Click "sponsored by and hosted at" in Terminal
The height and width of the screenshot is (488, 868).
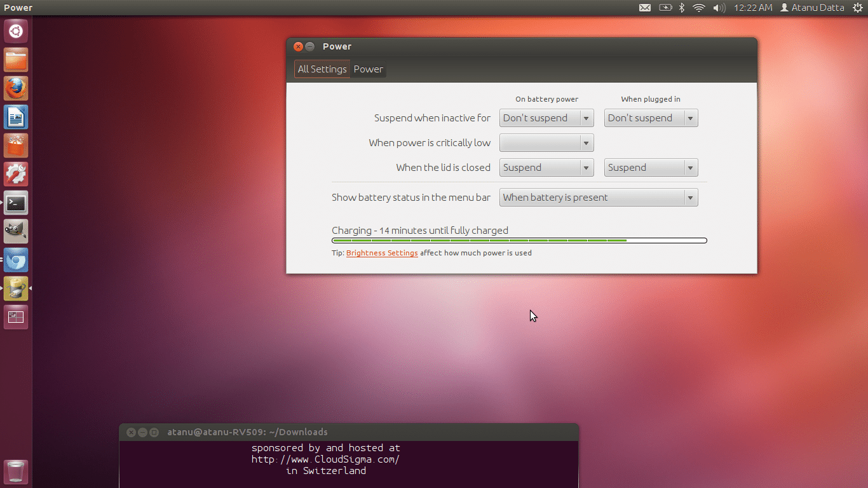click(325, 448)
